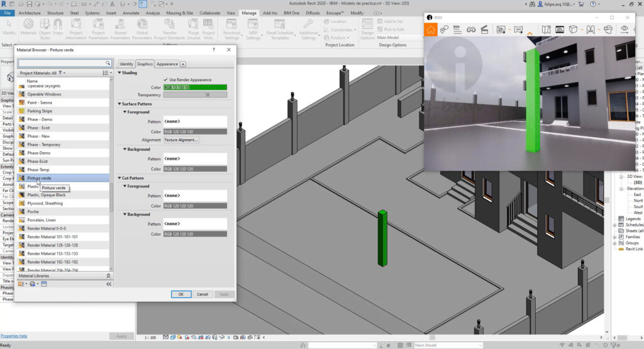Collapse the Cut Pattern section
The image size is (644, 349).
coord(120,178)
